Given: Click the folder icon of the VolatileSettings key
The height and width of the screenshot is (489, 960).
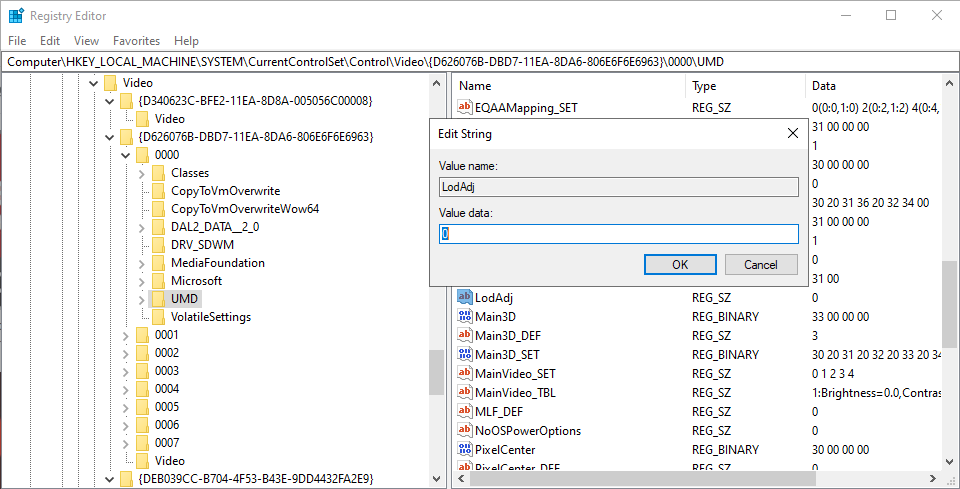Looking at the screenshot, I should (x=158, y=317).
